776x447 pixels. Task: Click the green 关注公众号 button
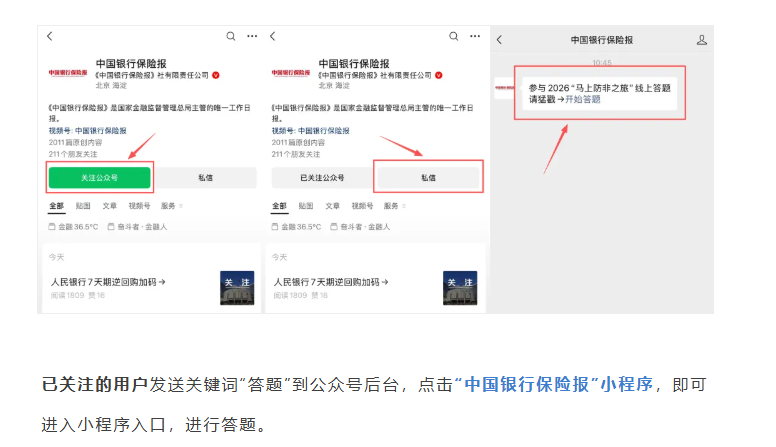(99, 178)
